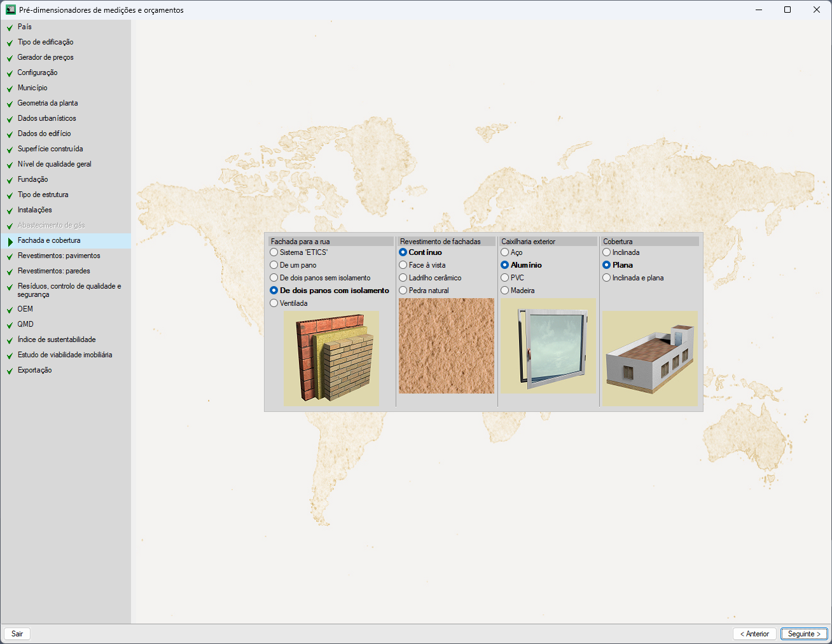The image size is (832, 644).
Task: Choose 'Inclinada e plana' roof type
Action: point(633,278)
